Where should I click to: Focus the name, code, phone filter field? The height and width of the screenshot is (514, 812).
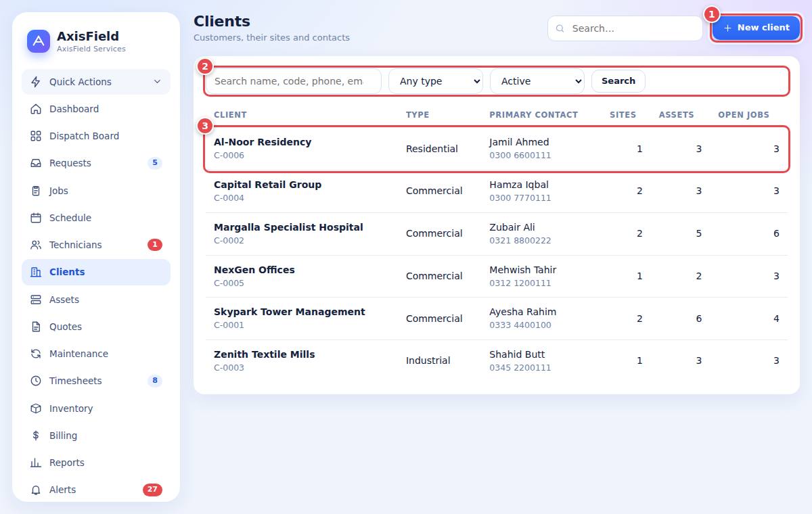294,81
